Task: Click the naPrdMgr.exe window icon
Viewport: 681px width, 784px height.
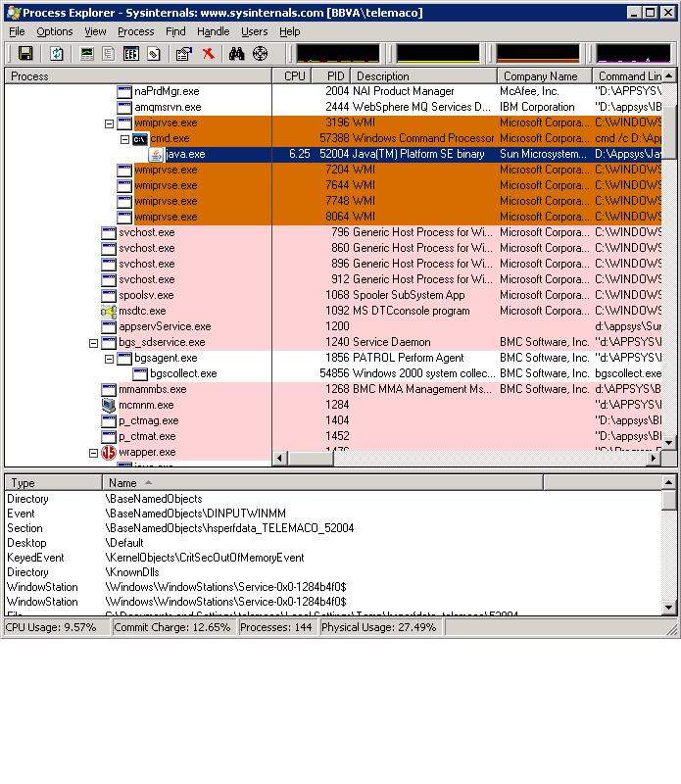Action: 124,92
